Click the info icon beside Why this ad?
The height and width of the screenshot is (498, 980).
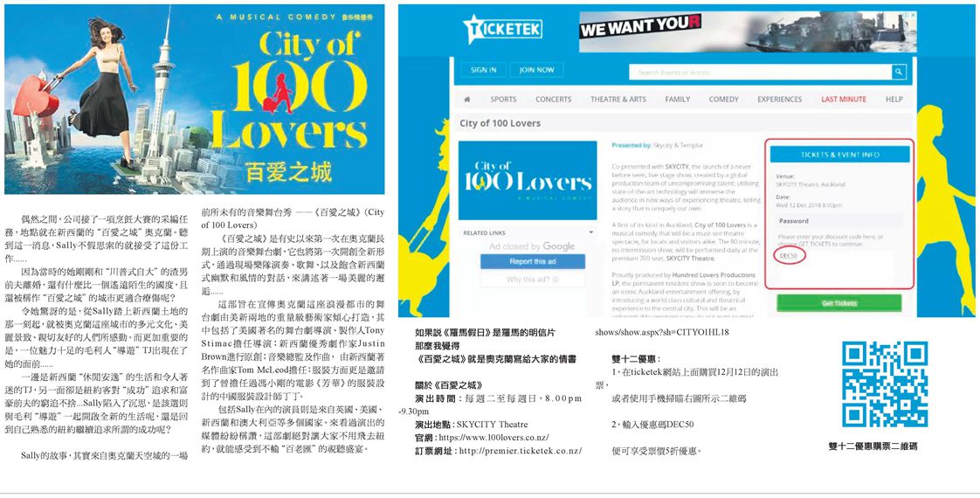[x=556, y=280]
